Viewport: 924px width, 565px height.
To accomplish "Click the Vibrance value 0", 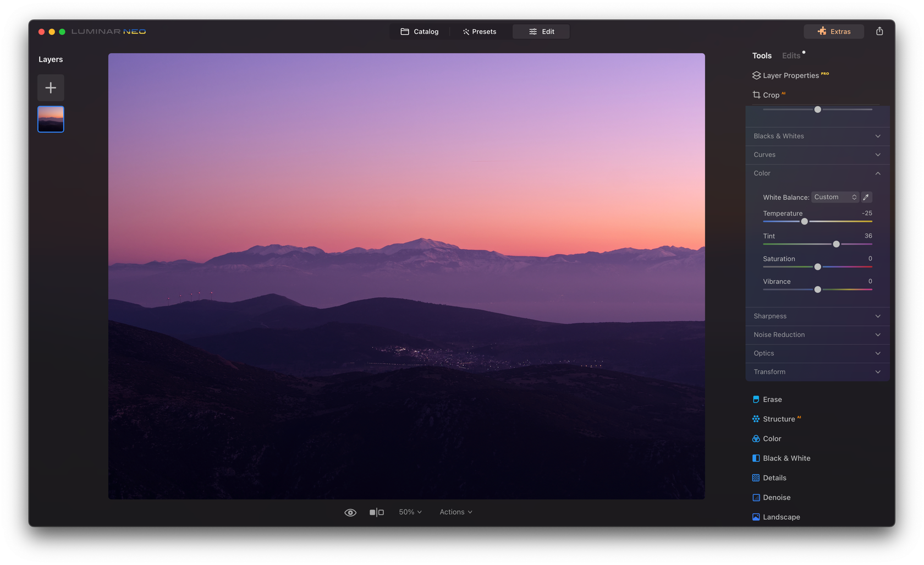I will pos(870,282).
